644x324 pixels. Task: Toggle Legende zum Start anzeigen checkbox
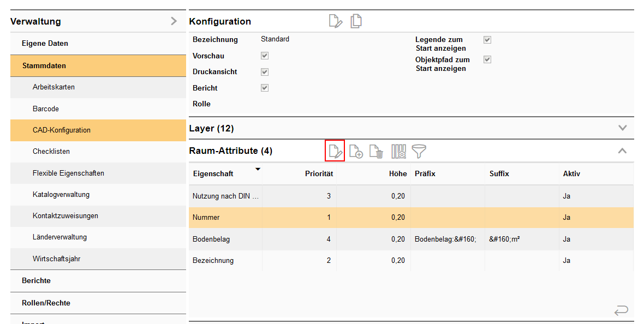pyautogui.click(x=487, y=40)
